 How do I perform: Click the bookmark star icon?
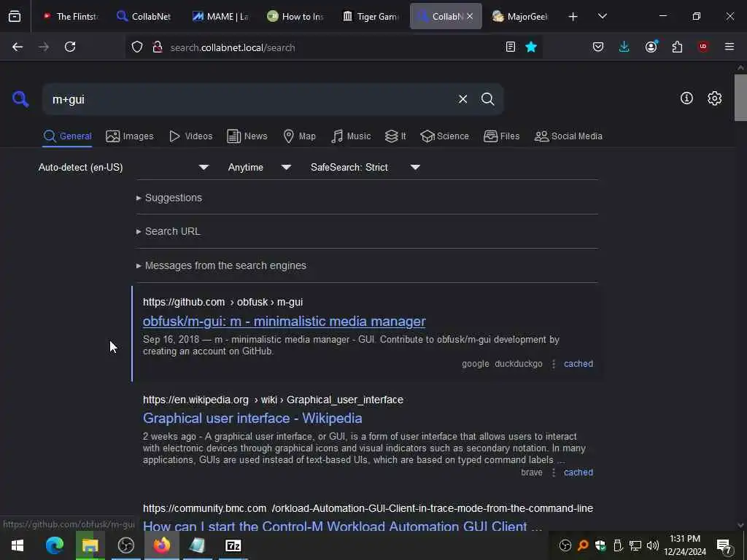click(531, 47)
